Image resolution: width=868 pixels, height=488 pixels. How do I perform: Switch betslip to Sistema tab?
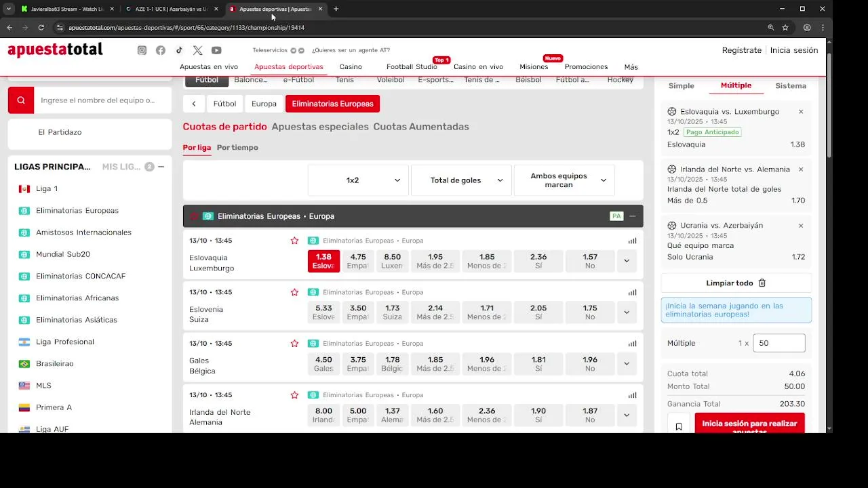tap(791, 86)
